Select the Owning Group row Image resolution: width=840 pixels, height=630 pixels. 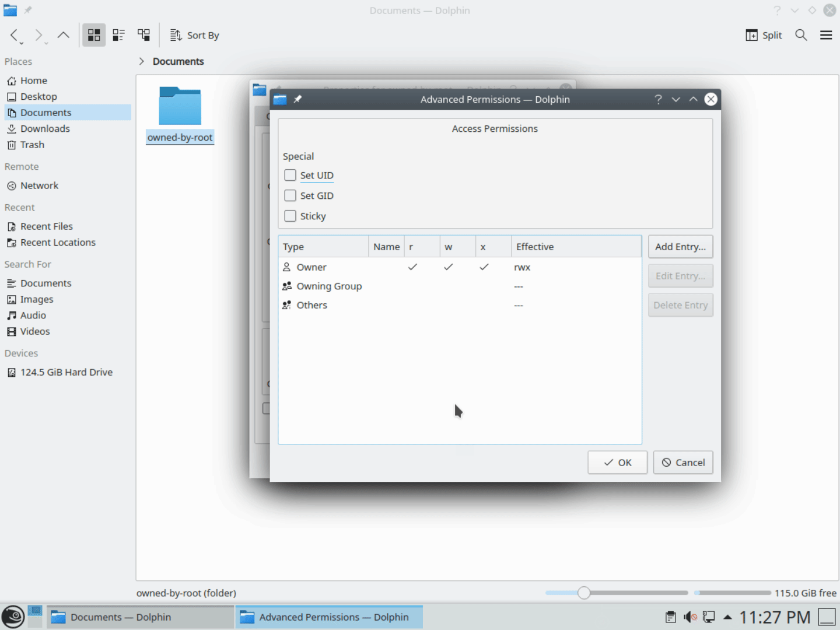click(460, 286)
